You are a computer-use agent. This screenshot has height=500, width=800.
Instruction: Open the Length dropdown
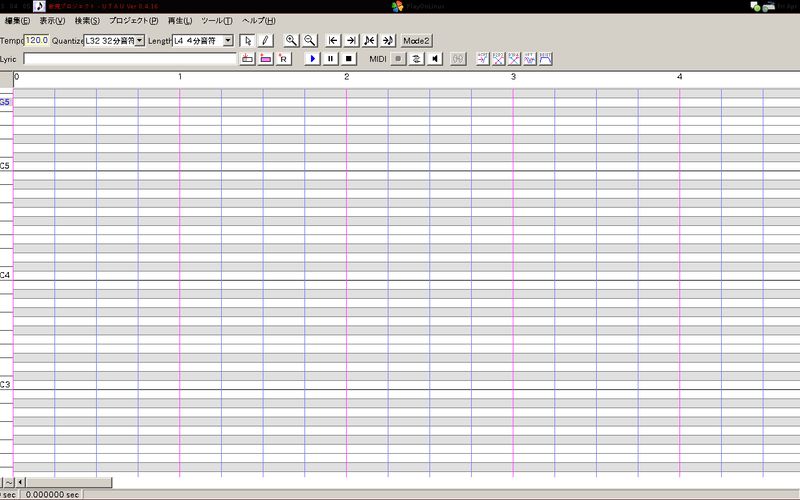pyautogui.click(x=228, y=41)
